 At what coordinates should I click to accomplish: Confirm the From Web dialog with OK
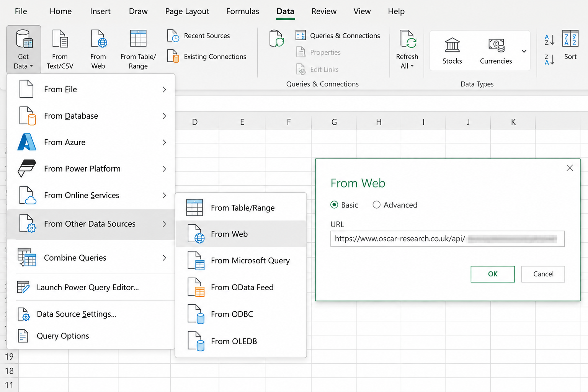493,274
